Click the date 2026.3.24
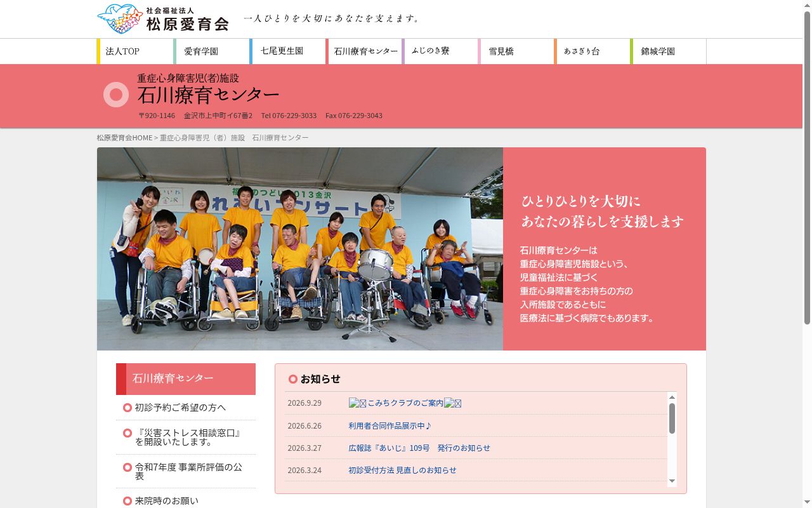Viewport: 812px width, 508px height. click(x=304, y=471)
